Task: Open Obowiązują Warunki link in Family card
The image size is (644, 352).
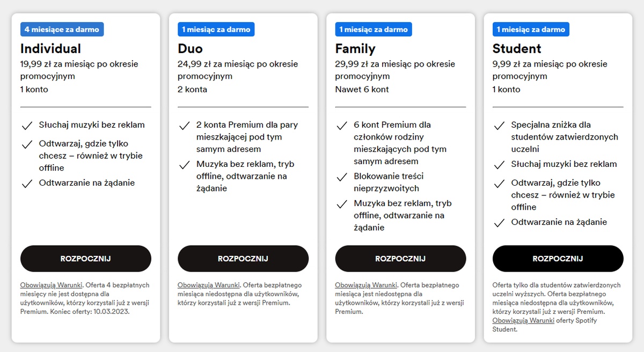Action: [x=366, y=285]
